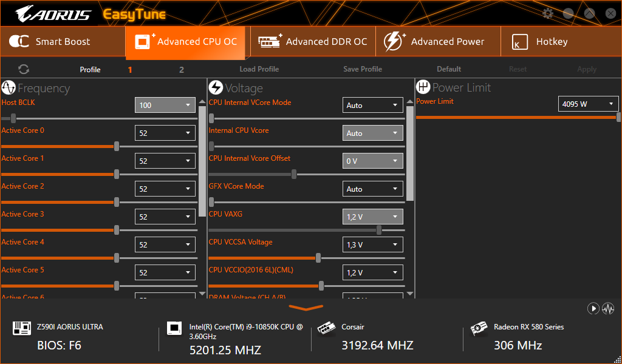The image size is (622, 364).
Task: Open the CPU VAXG voltage dropdown
Action: tap(373, 217)
